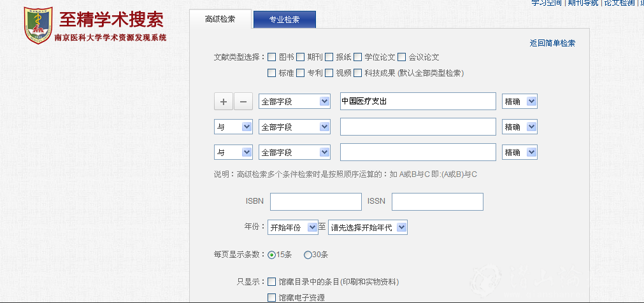The height and width of the screenshot is (303, 644).
Task: Choose the 15条 per page radio option
Action: pyautogui.click(x=272, y=255)
